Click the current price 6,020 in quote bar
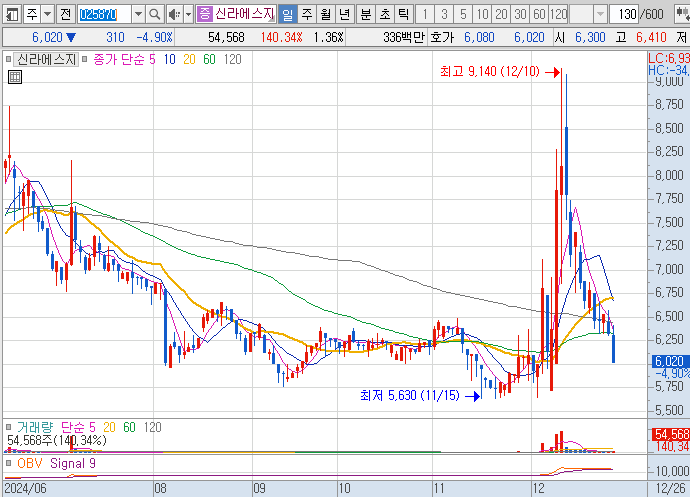 coord(48,37)
